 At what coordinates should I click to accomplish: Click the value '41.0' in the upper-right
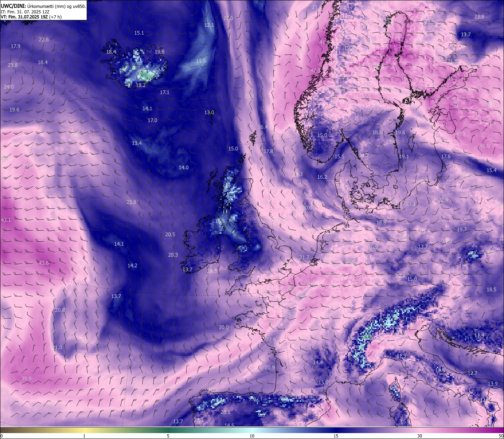click(x=485, y=146)
